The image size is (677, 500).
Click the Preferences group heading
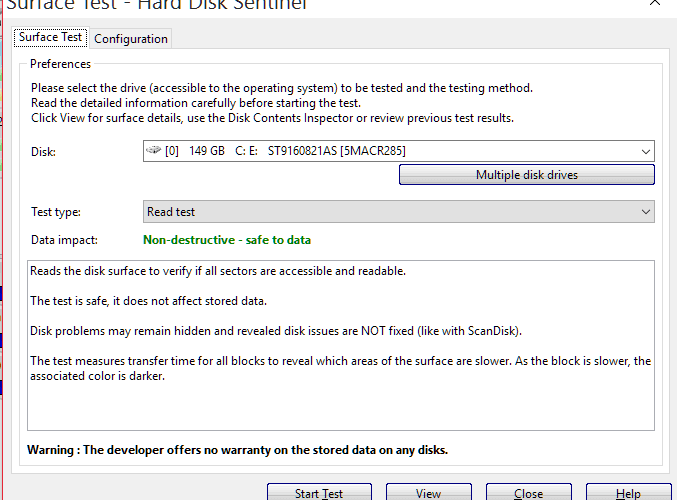click(x=60, y=64)
